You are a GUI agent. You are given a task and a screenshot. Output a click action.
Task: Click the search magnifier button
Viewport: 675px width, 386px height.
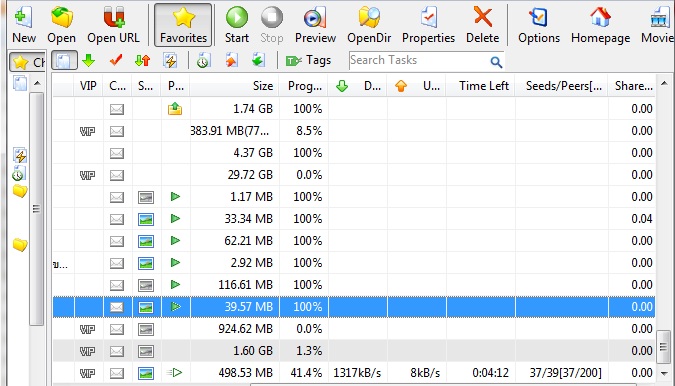496,62
